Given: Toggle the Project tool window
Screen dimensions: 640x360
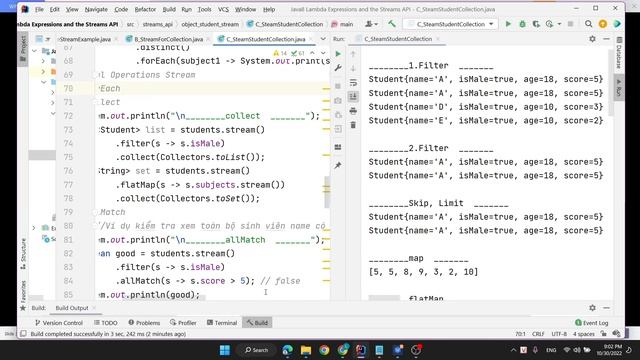Looking at the screenshot, I should 23,49.
